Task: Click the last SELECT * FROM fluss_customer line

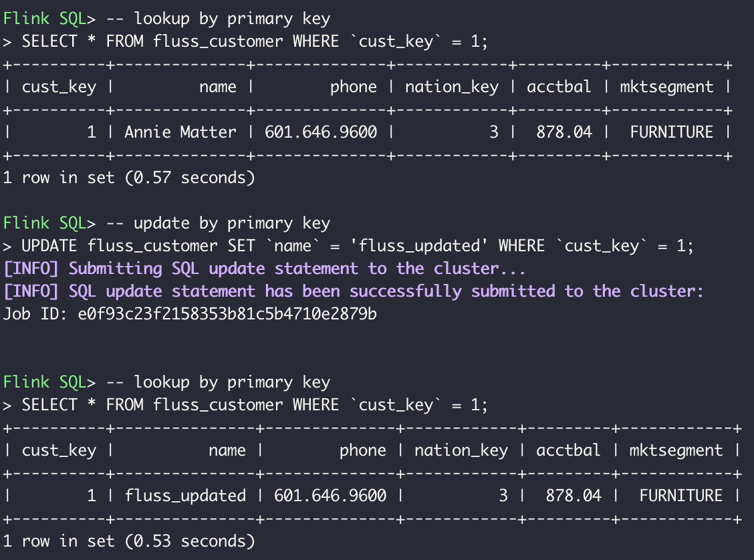Action: click(245, 405)
